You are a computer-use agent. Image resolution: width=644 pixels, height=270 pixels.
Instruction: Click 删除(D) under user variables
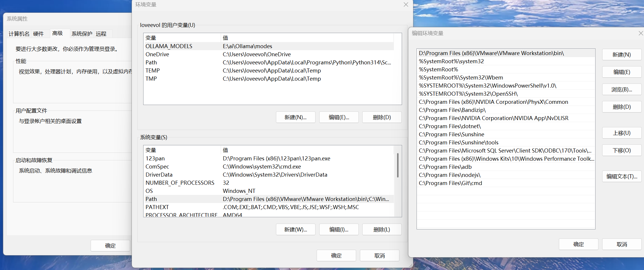(382, 117)
